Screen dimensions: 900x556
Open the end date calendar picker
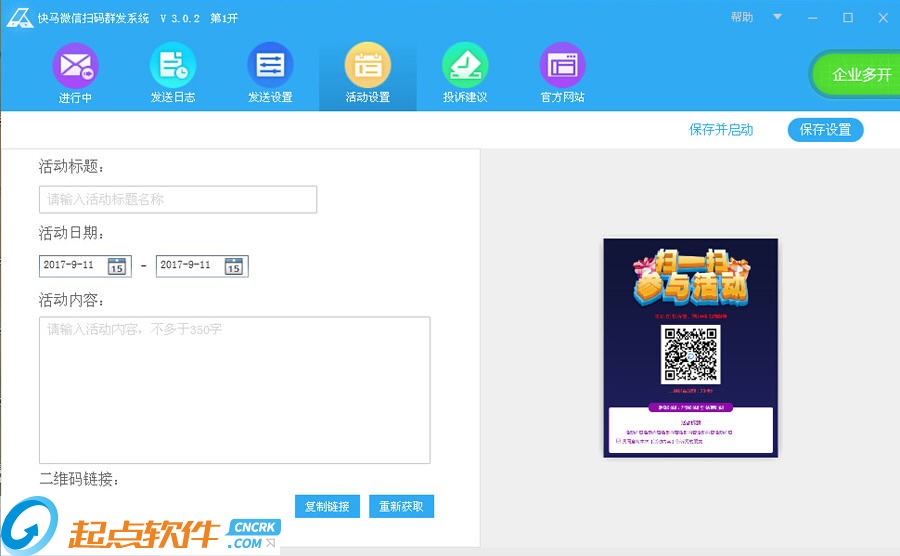click(234, 266)
